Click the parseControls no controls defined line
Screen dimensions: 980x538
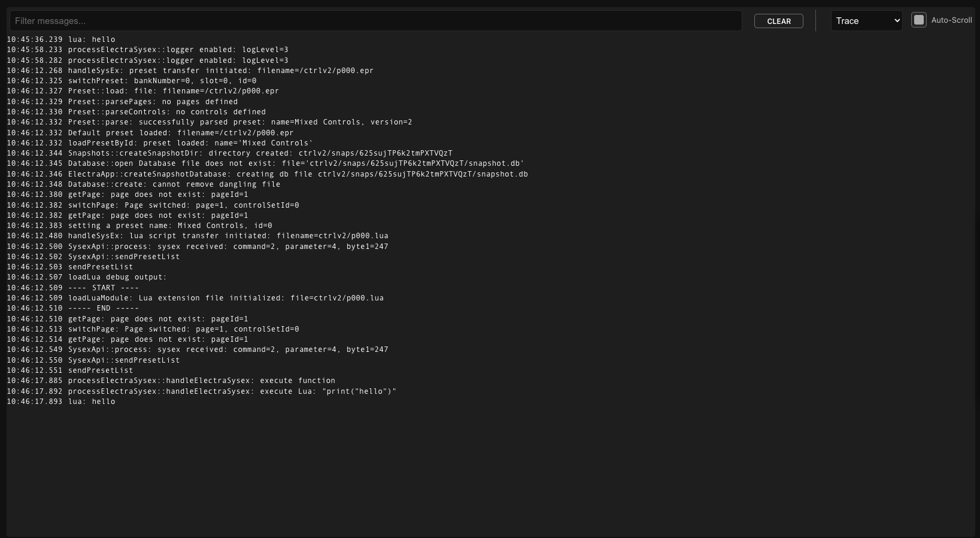tap(136, 112)
